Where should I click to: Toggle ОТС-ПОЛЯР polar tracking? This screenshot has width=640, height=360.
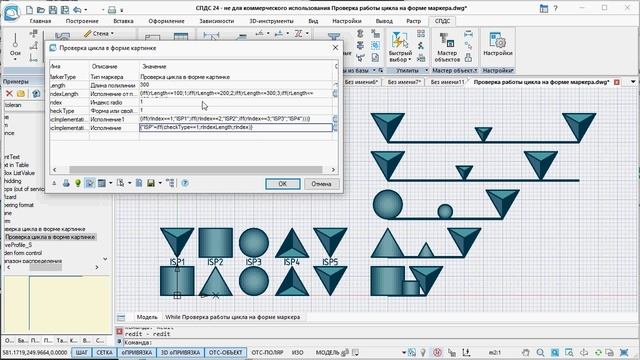point(267,352)
